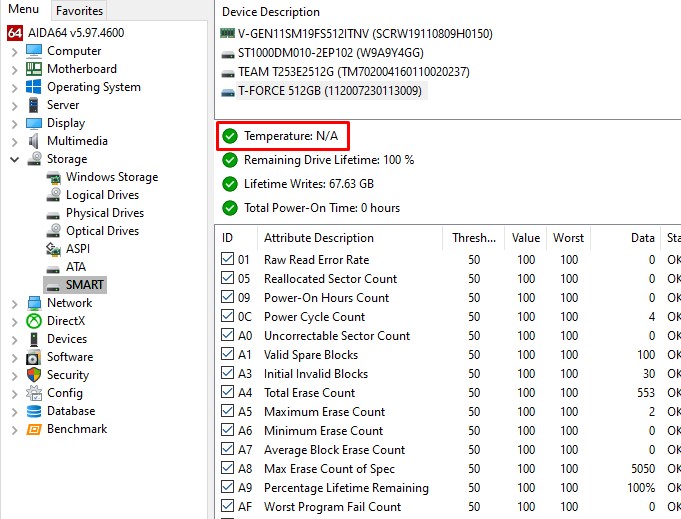Toggle Power-On Hours Count checkbox
681x519 pixels.
228,297
